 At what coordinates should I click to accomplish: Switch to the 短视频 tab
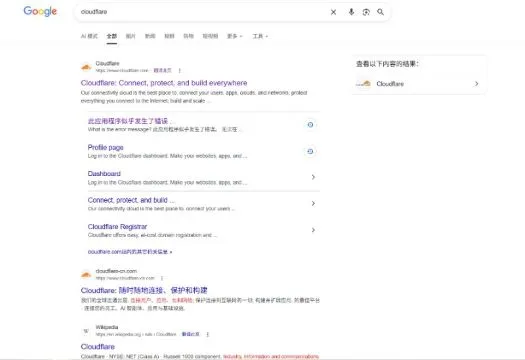point(210,36)
